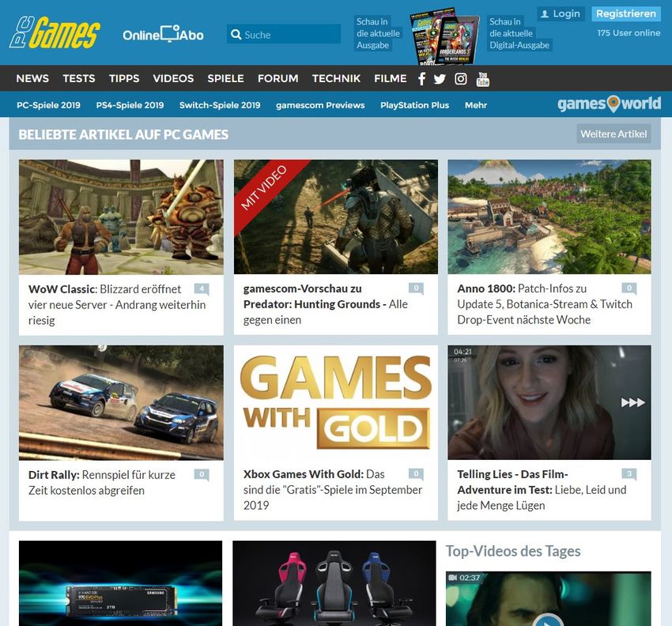Open comments bubble on Predator Hunting Grounds article
Screen dimensions: 672x626
416,288
